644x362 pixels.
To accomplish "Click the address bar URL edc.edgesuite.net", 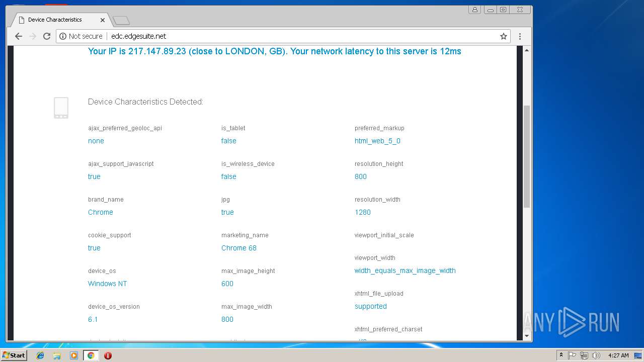I will [139, 36].
